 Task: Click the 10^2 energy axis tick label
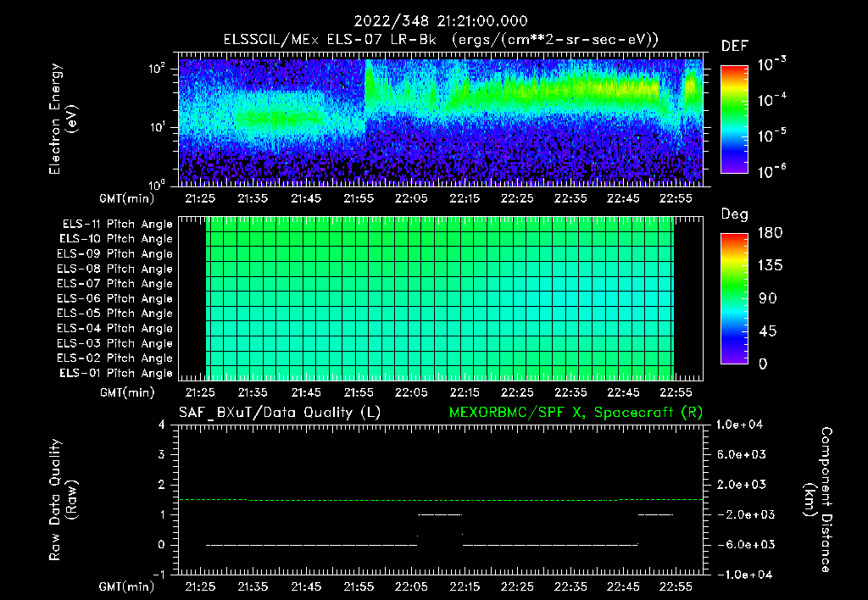click(157, 69)
